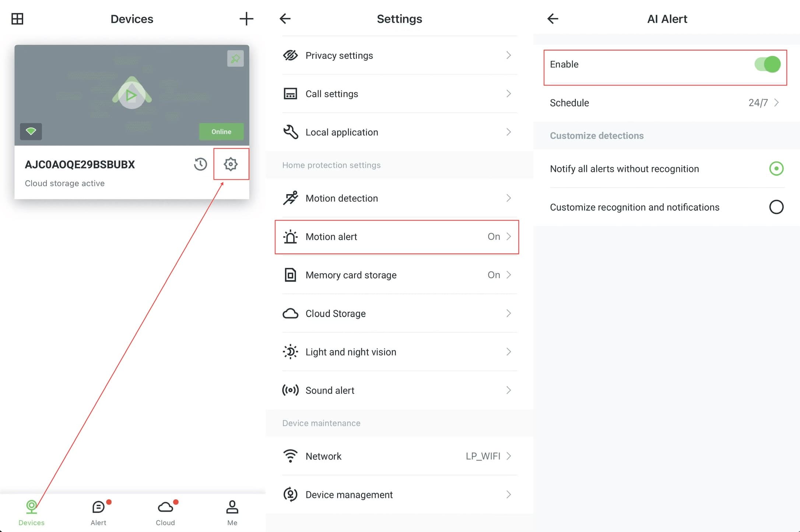Open device settings gear icon
The width and height of the screenshot is (800, 532).
click(231, 164)
